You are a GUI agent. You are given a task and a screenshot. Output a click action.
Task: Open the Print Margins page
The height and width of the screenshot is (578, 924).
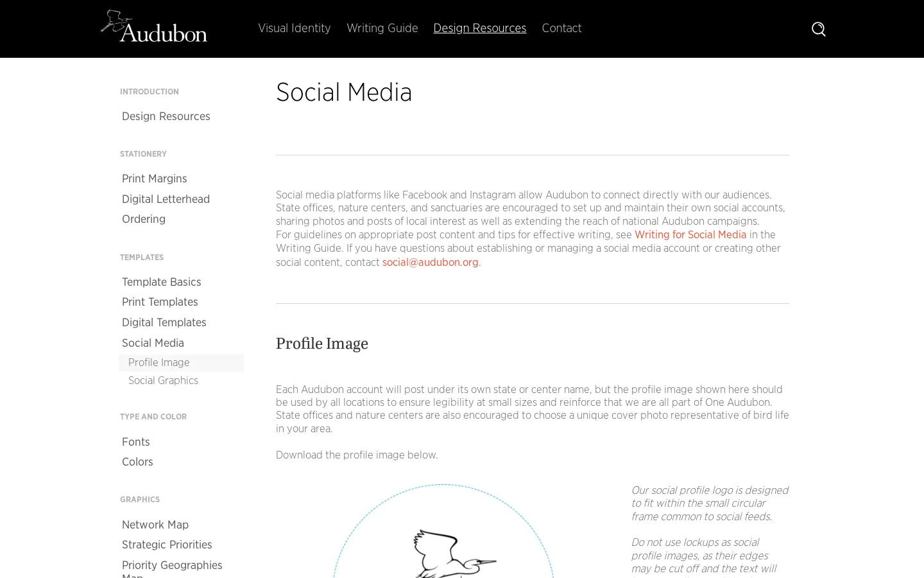(155, 179)
